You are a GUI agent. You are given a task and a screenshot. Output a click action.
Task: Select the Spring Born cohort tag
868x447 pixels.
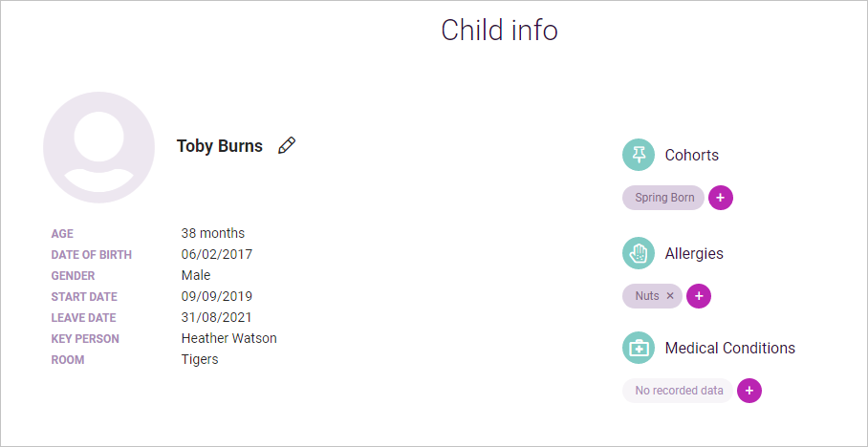tap(663, 198)
